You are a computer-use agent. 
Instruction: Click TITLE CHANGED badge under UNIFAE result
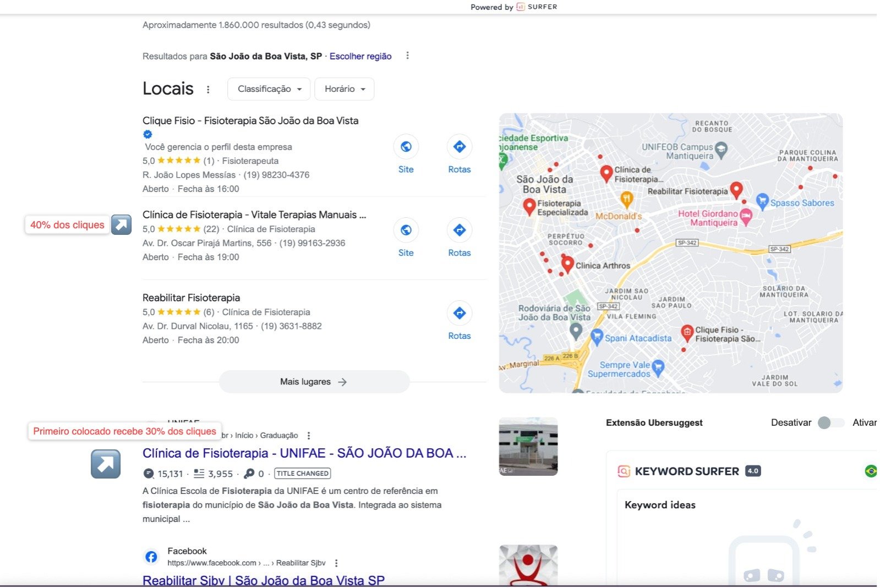303,474
